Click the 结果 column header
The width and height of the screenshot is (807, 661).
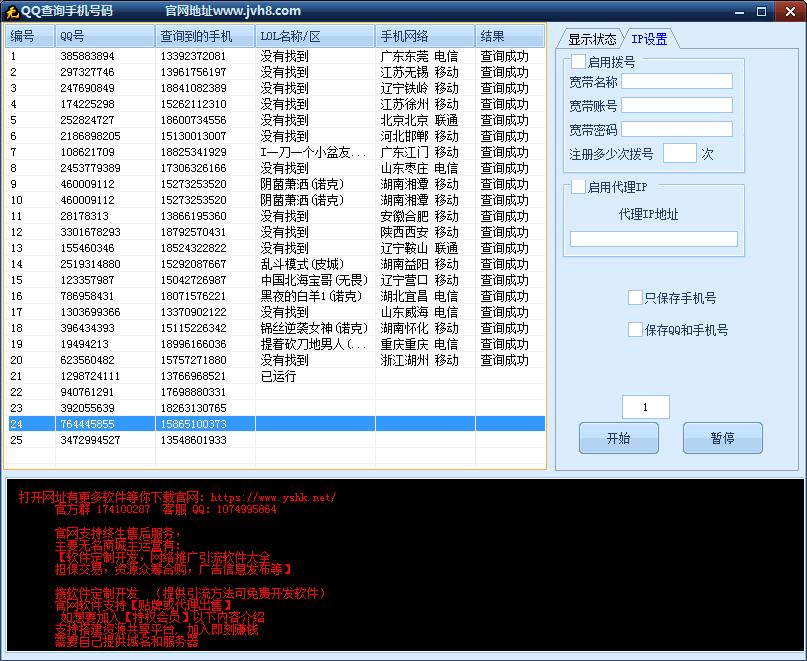tap(510, 36)
